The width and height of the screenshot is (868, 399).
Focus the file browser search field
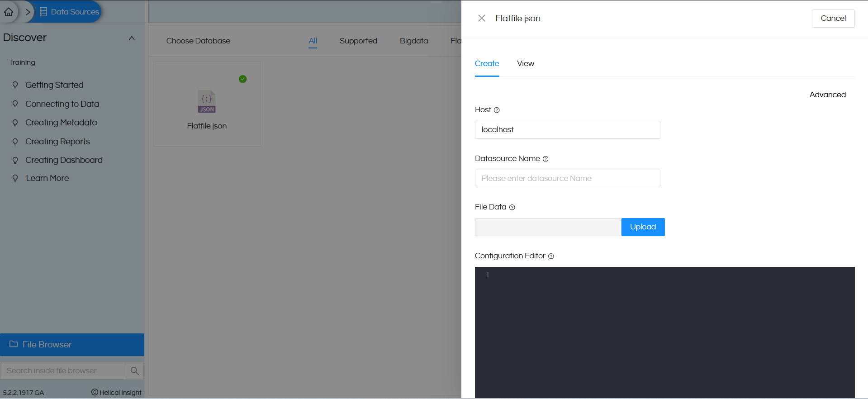click(63, 370)
